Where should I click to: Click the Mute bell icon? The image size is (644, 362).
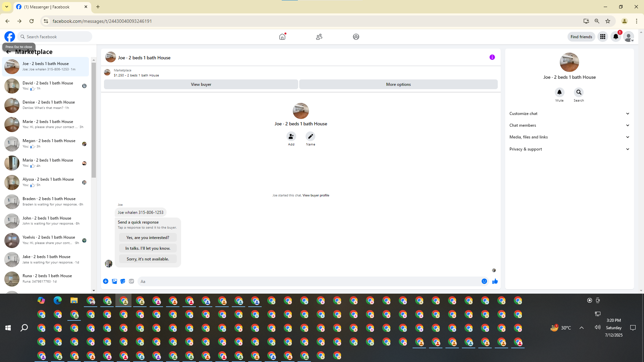click(559, 92)
